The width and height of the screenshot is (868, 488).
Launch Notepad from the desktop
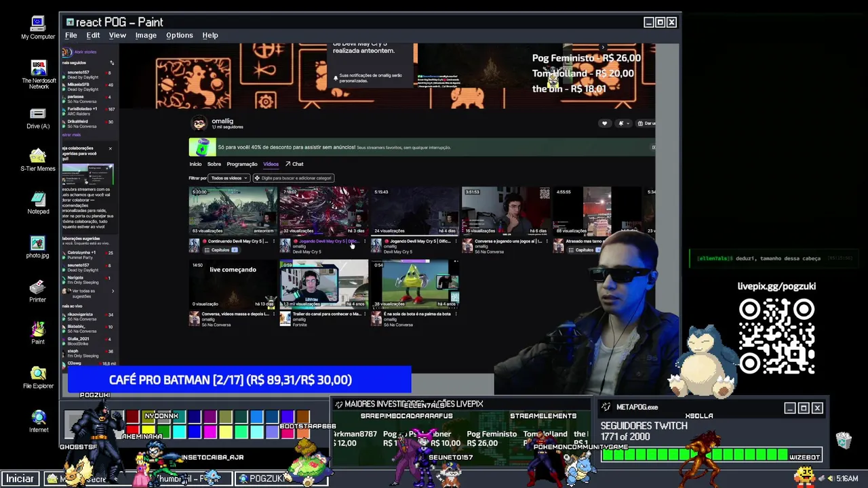click(x=38, y=203)
